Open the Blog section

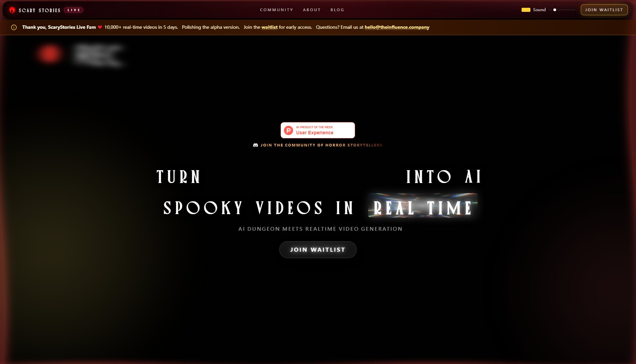[337, 10]
